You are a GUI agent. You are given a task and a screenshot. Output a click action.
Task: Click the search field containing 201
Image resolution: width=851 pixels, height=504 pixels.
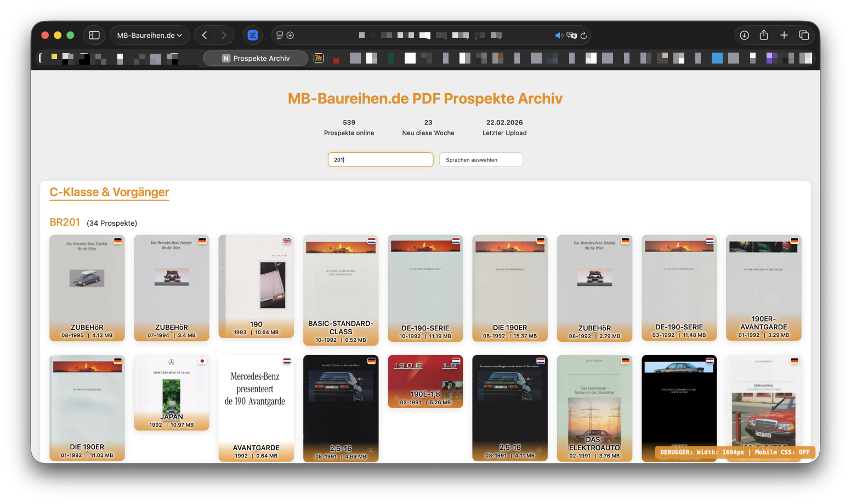[380, 159]
